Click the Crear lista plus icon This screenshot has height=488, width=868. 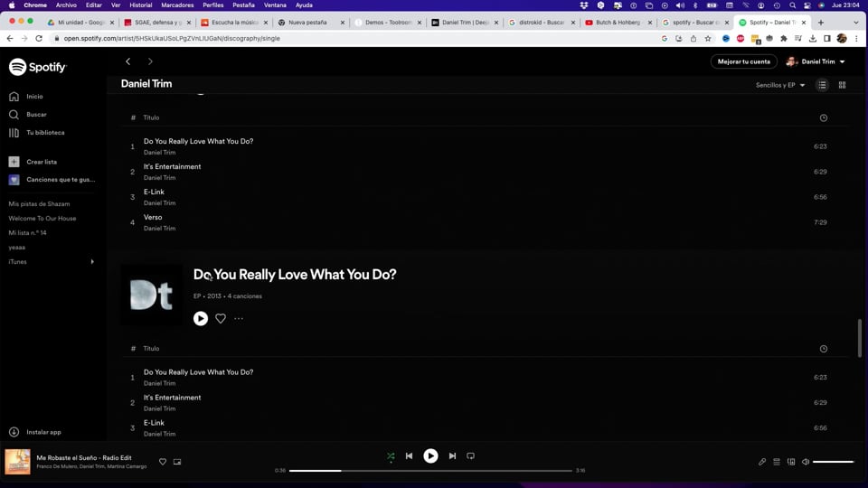click(14, 162)
